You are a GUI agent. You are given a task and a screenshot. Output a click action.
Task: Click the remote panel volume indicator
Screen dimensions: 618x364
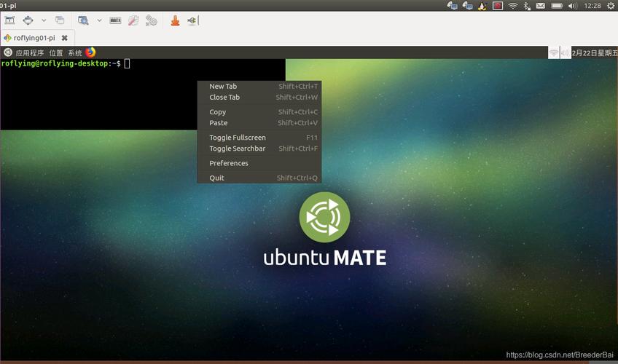566,52
